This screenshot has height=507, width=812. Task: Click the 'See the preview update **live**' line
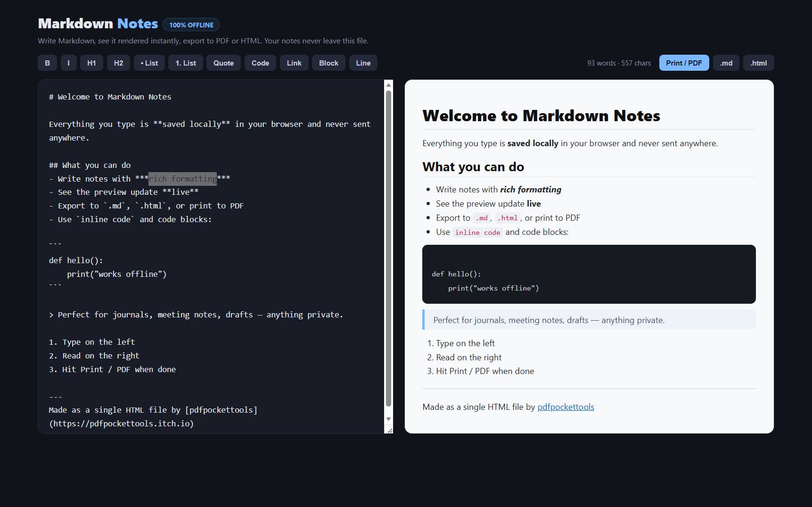[123, 192]
